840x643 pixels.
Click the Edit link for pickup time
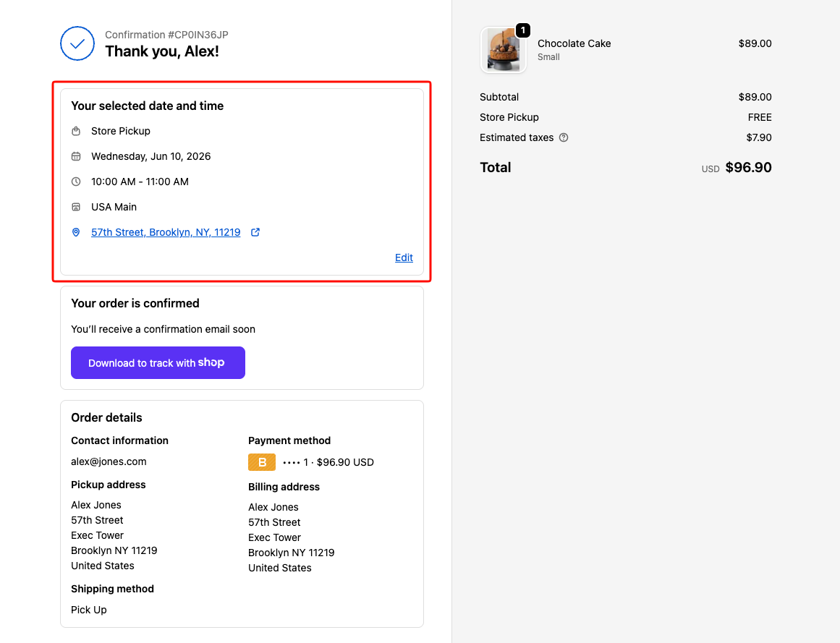404,257
